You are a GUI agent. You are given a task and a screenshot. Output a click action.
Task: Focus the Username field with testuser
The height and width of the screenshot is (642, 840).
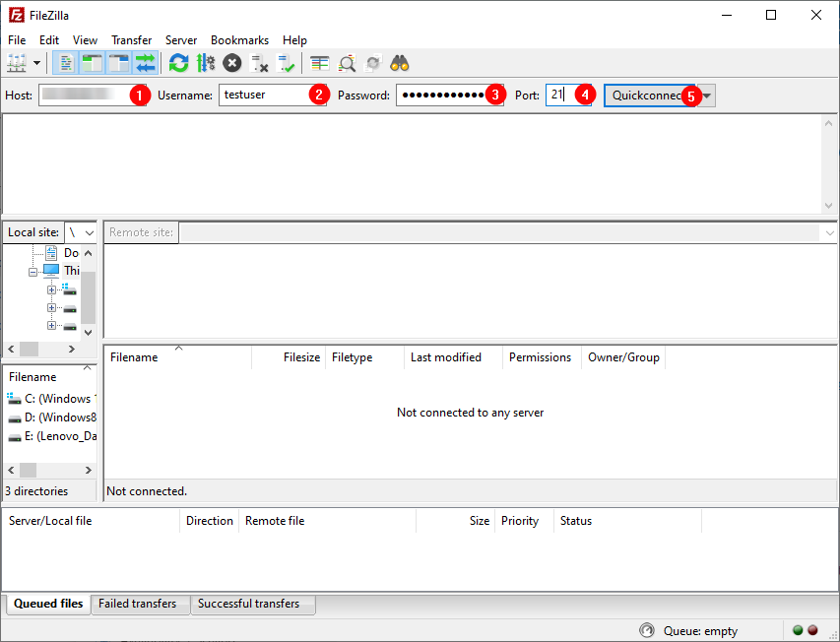pos(272,96)
